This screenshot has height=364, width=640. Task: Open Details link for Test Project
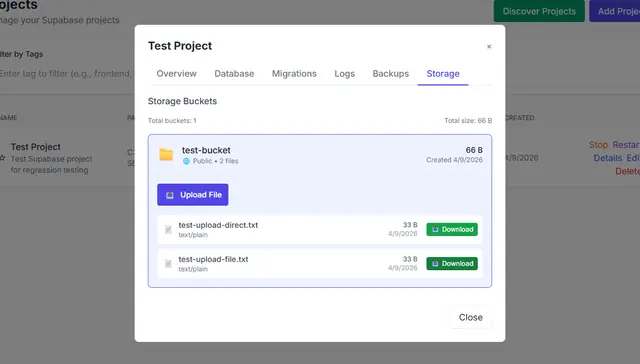[607, 158]
